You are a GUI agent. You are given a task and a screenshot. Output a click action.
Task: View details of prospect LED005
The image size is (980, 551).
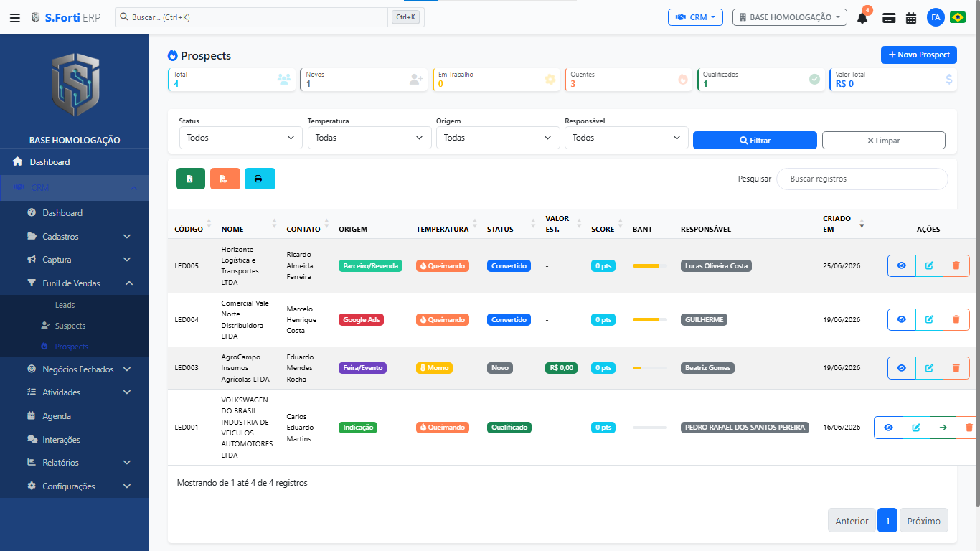coord(902,265)
